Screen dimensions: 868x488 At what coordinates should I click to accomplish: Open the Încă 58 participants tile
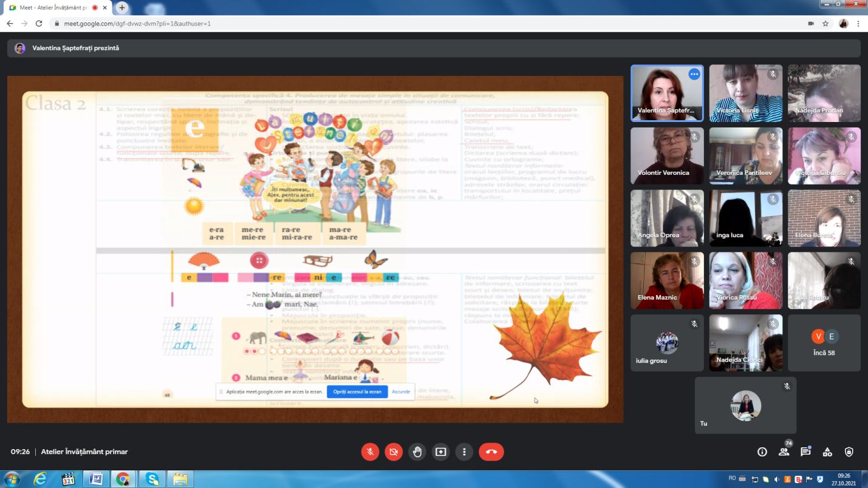coord(824,343)
